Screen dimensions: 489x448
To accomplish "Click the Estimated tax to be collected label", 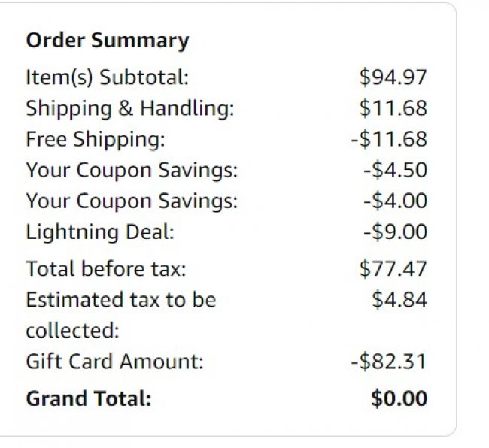I will [x=120, y=301].
